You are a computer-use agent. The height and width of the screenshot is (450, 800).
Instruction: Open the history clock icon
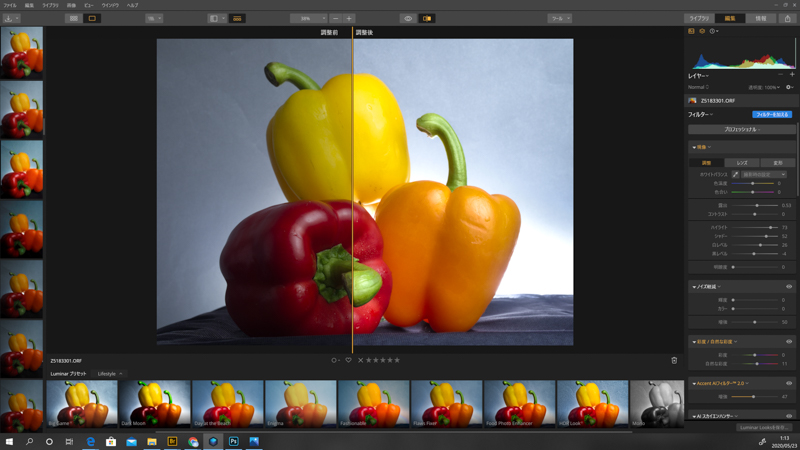point(713,31)
